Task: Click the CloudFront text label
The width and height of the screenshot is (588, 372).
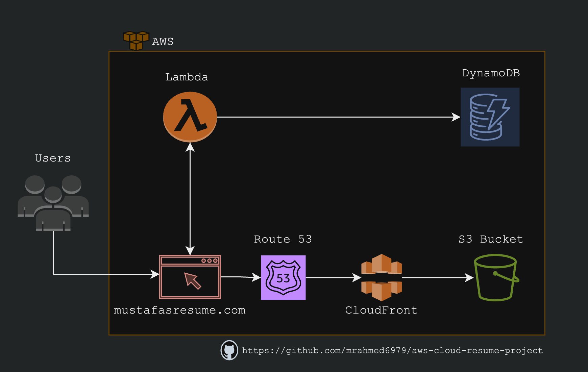Action: point(381,310)
